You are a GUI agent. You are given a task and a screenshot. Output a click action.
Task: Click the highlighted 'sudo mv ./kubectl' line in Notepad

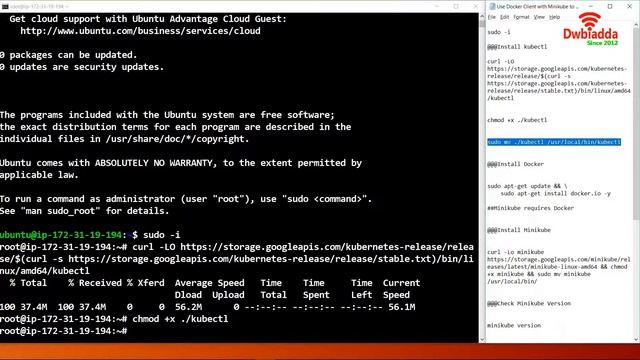click(554, 142)
